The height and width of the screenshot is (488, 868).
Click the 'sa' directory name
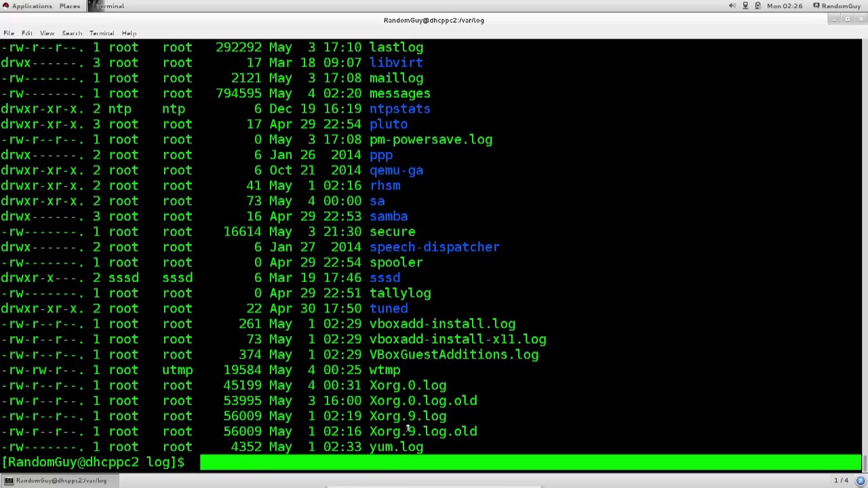[x=377, y=201]
